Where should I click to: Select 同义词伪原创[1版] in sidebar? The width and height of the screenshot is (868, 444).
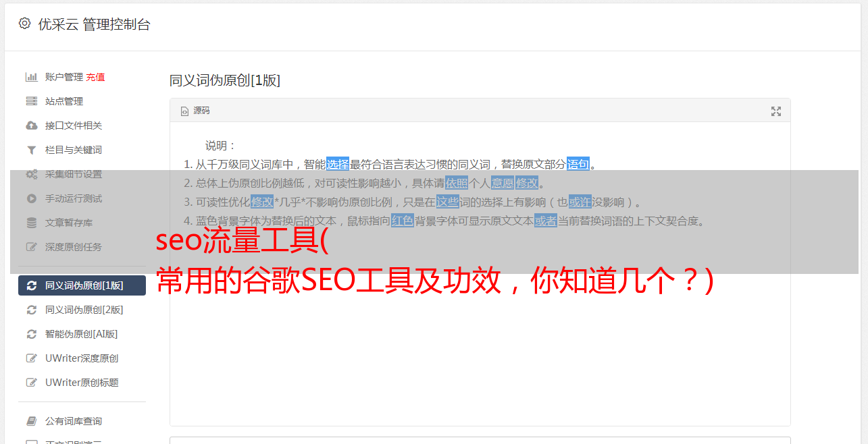(x=82, y=285)
